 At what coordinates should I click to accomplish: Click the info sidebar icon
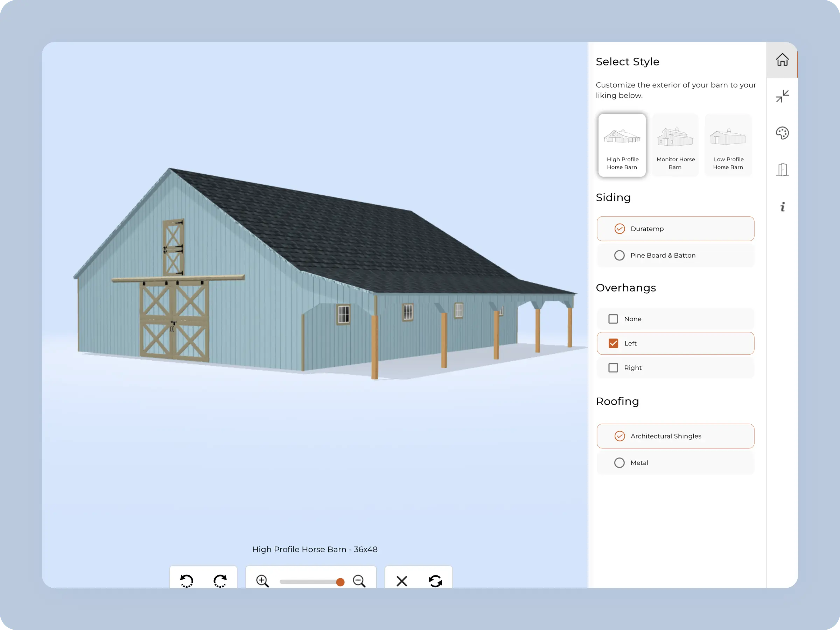pyautogui.click(x=782, y=207)
